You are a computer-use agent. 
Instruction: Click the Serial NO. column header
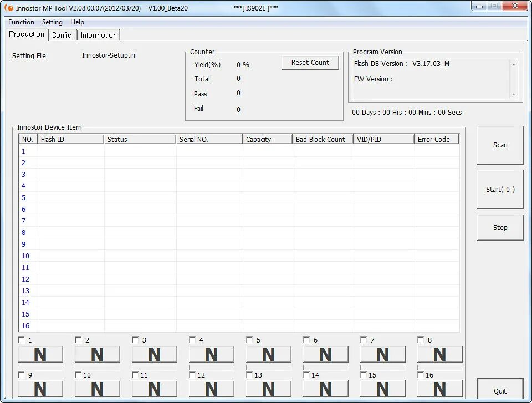click(x=209, y=139)
